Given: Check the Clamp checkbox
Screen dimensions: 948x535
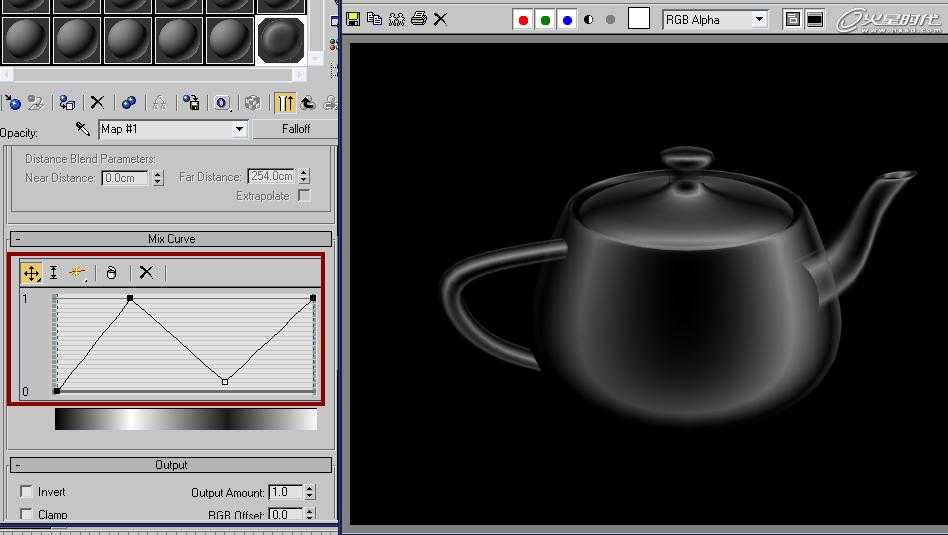Looking at the screenshot, I should click(27, 514).
